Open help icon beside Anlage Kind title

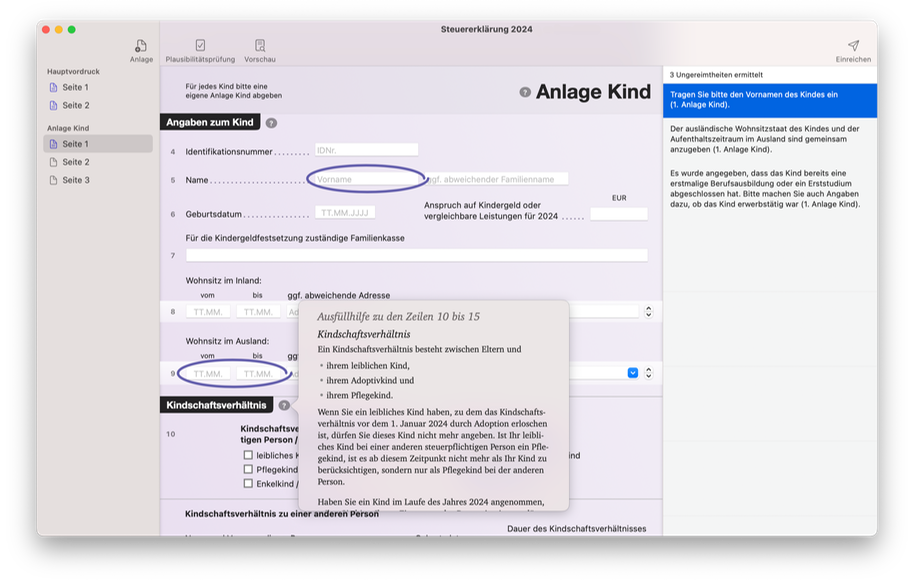click(x=525, y=92)
